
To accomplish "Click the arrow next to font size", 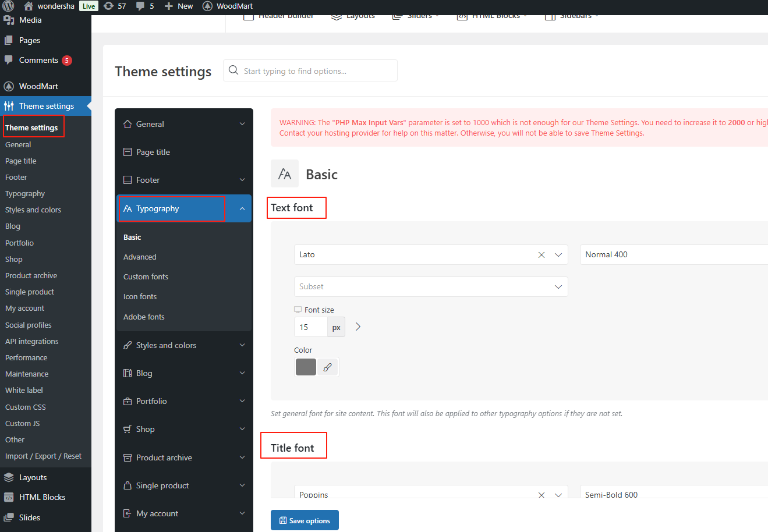I will coord(358,327).
